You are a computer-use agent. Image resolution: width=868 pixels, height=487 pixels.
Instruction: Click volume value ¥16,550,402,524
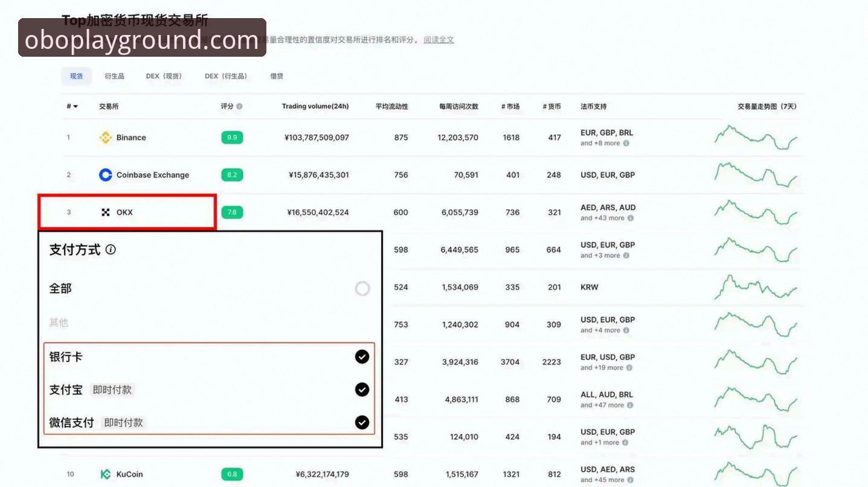pos(318,212)
